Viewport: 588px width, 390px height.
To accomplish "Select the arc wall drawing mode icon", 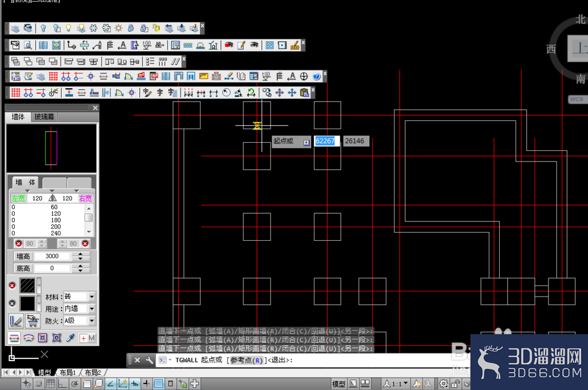I will pos(28,338).
